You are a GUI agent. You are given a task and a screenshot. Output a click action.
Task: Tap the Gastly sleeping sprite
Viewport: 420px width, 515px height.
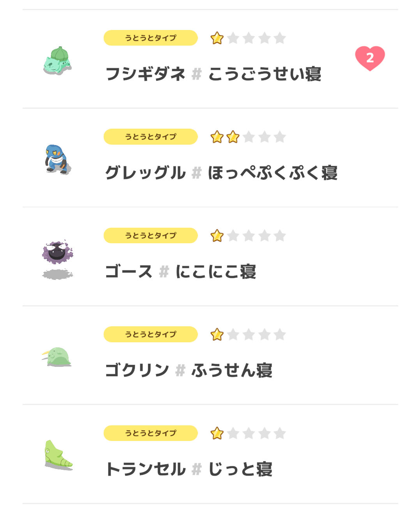tap(58, 259)
